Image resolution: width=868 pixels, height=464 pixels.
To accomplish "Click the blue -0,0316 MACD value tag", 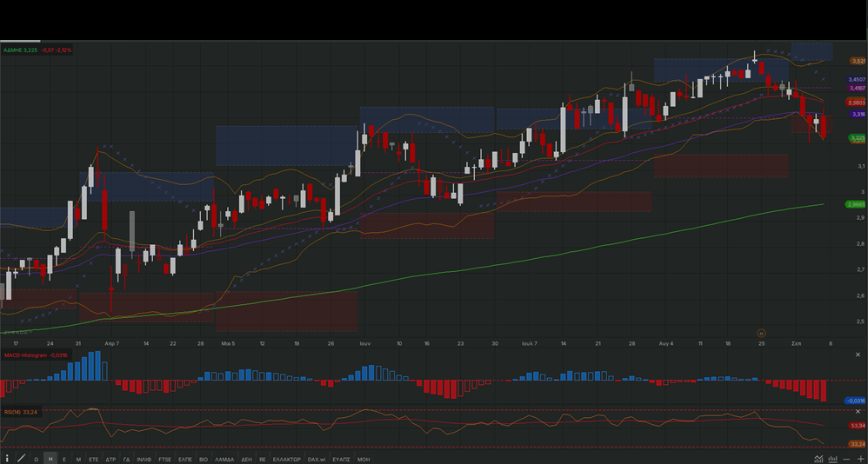I will coord(856,401).
